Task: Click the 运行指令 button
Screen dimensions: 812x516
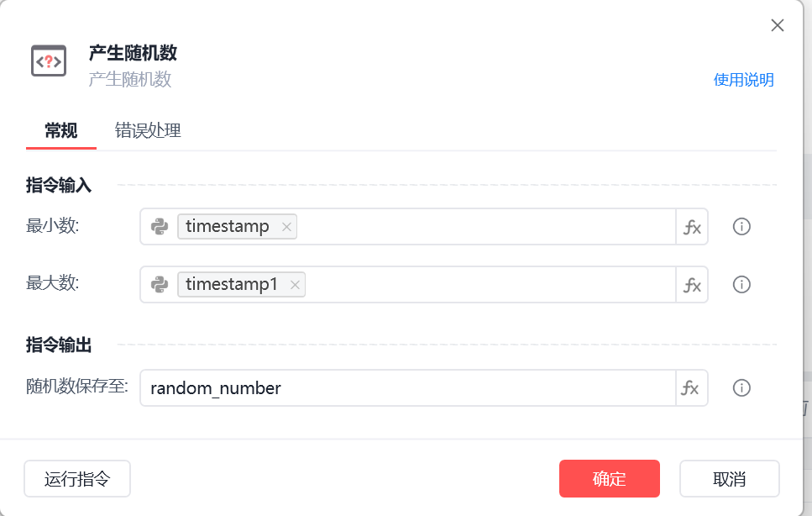Action: point(77,479)
